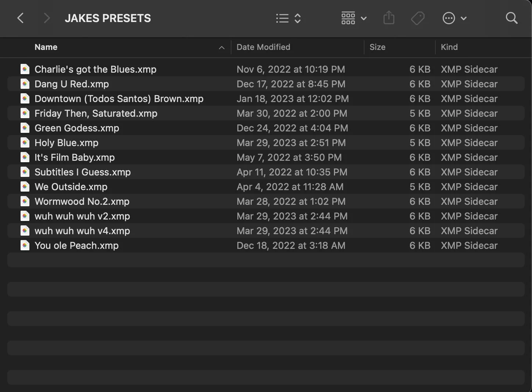Open the Share icon in the toolbar
532x392 pixels.
(389, 18)
